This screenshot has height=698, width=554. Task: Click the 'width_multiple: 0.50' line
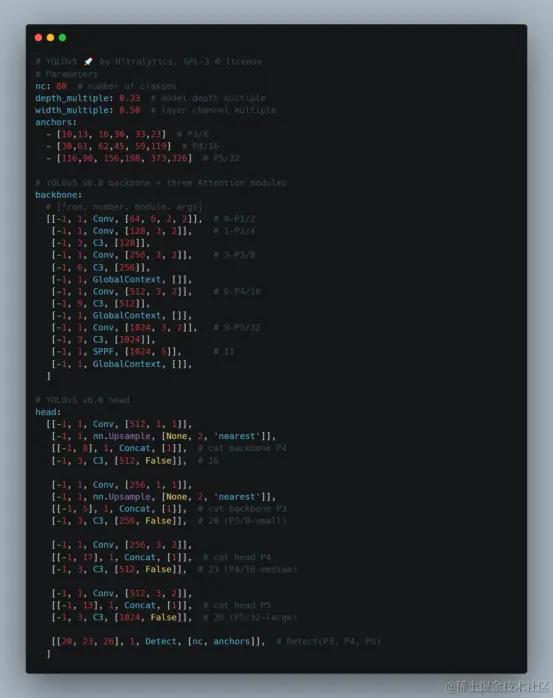156,110
